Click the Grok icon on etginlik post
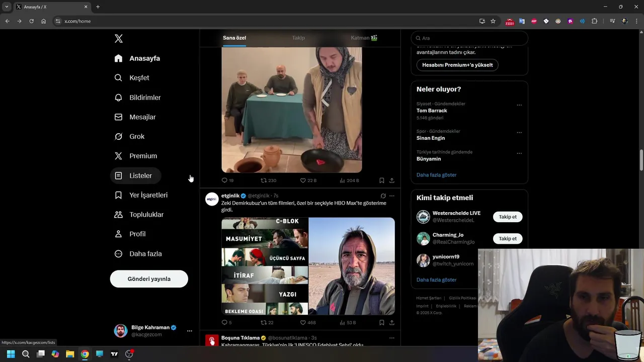This screenshot has width=644, height=362. coord(383,196)
